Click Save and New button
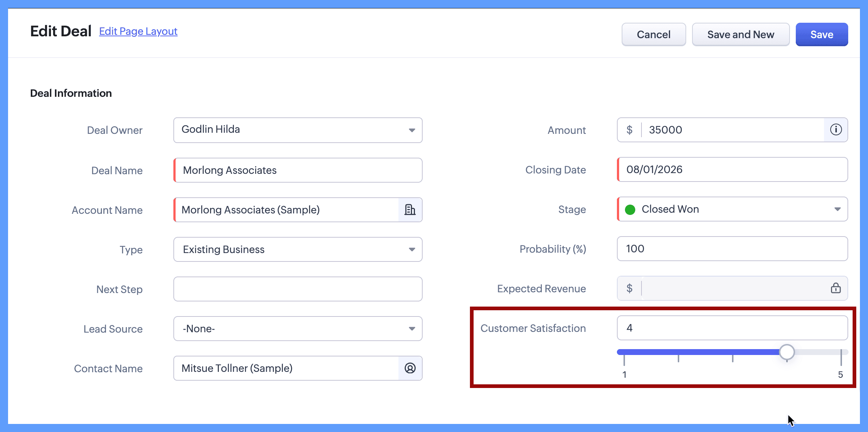 [740, 34]
